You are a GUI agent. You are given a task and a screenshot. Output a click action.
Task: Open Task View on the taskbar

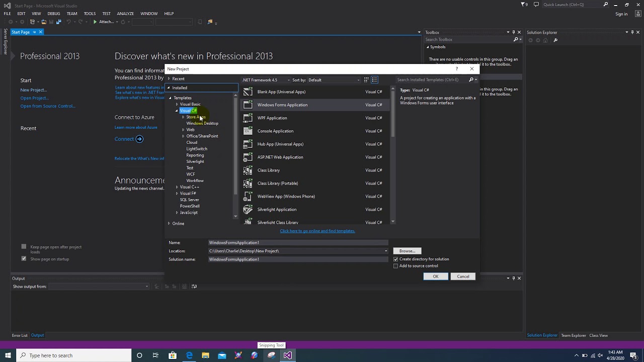(x=155, y=355)
